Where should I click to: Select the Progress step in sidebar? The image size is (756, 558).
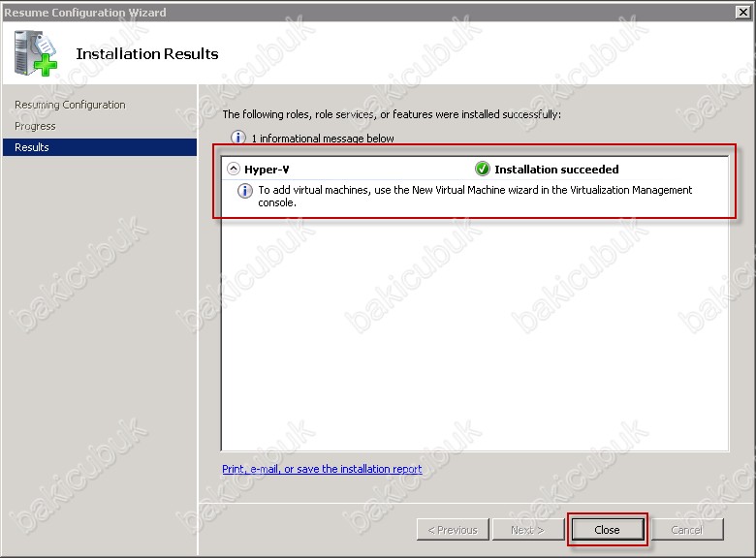pyautogui.click(x=35, y=126)
